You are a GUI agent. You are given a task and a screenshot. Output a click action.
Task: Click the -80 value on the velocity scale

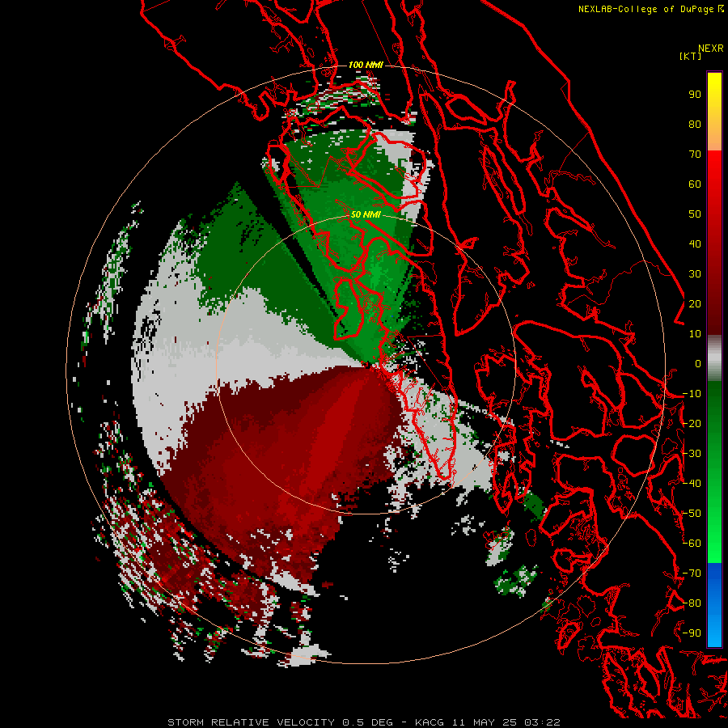[x=692, y=603]
